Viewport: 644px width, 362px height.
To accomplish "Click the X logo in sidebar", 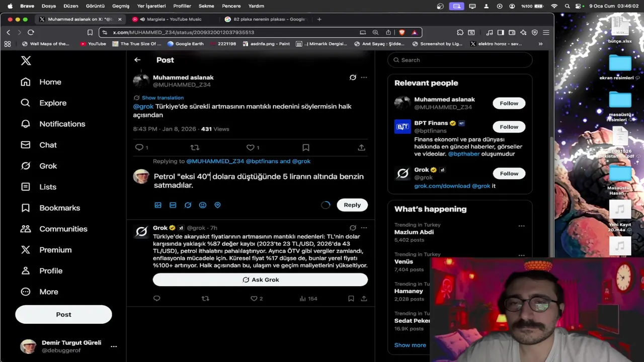I will click(x=26, y=61).
